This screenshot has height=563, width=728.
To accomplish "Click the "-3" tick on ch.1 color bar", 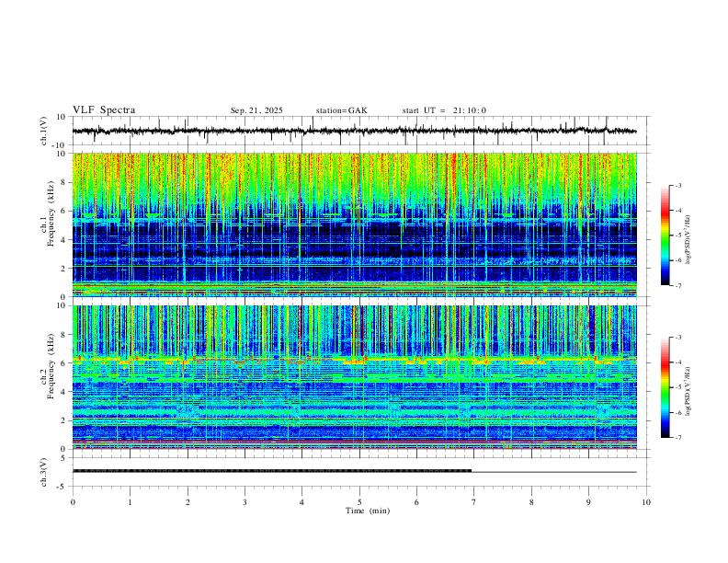I will 677,185.
